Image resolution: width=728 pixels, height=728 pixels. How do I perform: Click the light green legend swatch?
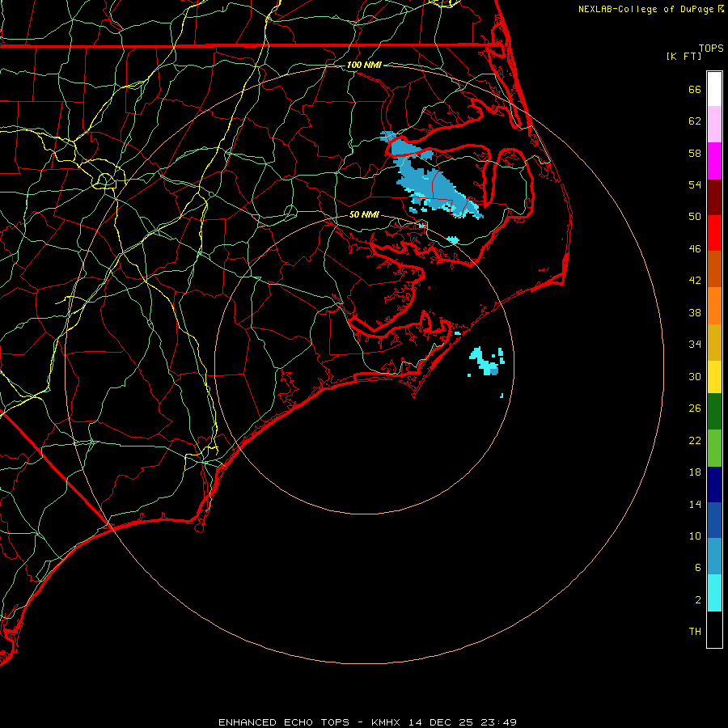pyautogui.click(x=714, y=448)
